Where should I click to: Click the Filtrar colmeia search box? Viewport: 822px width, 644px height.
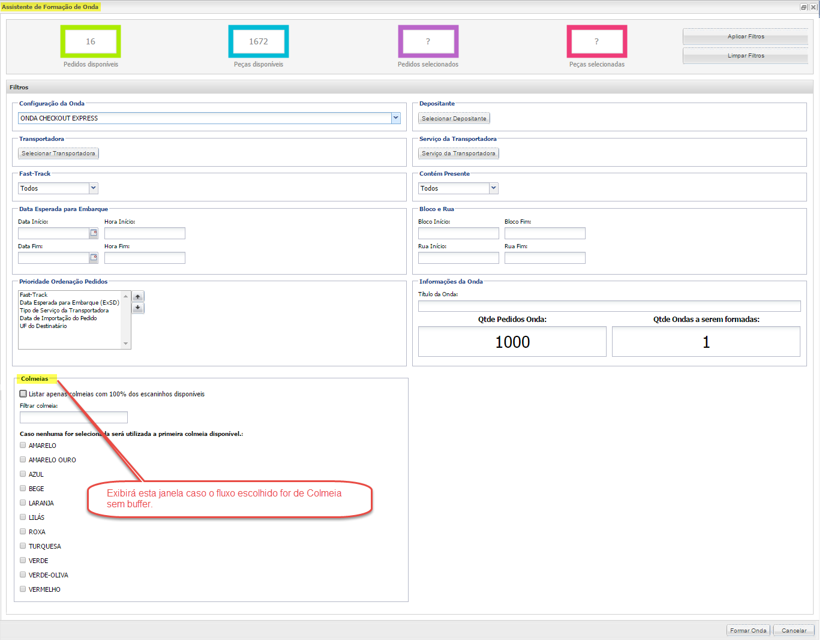[74, 417]
